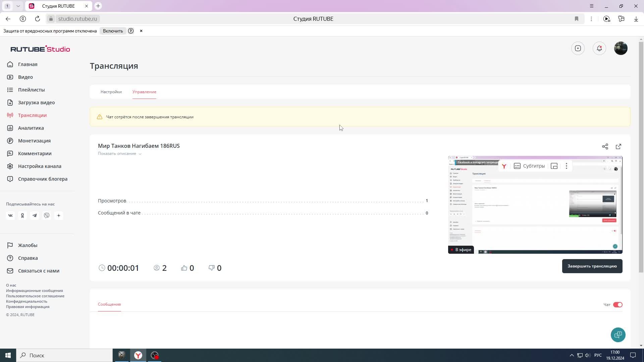Bookmark this page
This screenshot has width=644, height=362.
[x=577, y=19]
